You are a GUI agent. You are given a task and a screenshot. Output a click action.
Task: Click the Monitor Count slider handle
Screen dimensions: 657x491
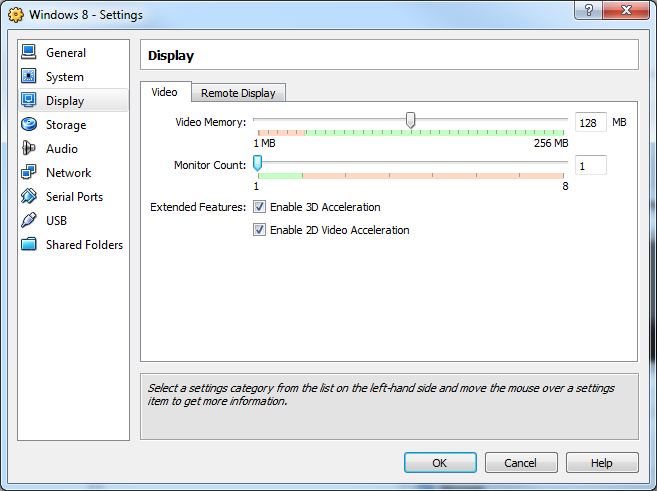pyautogui.click(x=257, y=163)
